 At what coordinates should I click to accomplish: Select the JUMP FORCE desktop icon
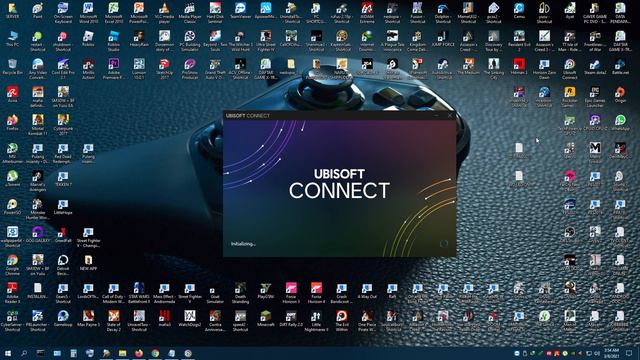tap(443, 39)
